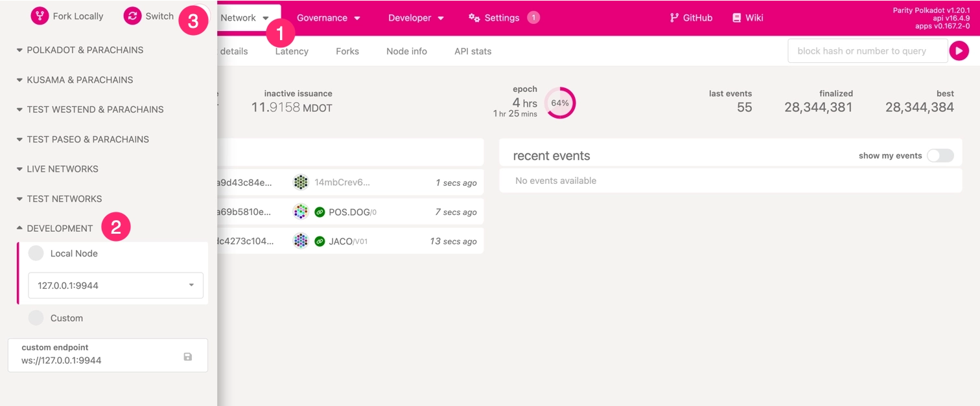Click the POS.DOG validator identicon

[x=300, y=212]
